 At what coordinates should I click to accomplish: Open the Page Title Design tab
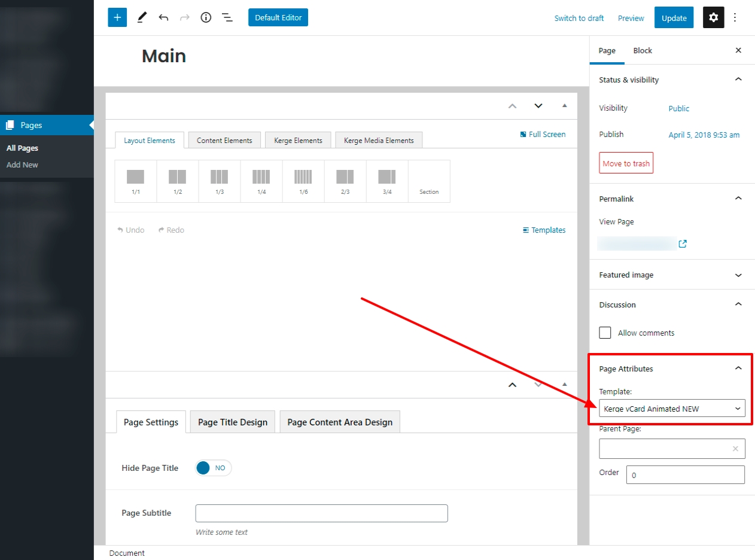tap(232, 422)
